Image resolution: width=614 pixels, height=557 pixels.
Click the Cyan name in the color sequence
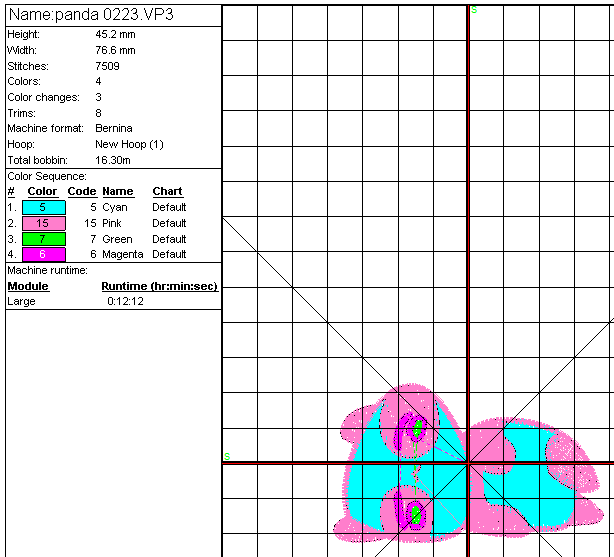pyautogui.click(x=115, y=208)
